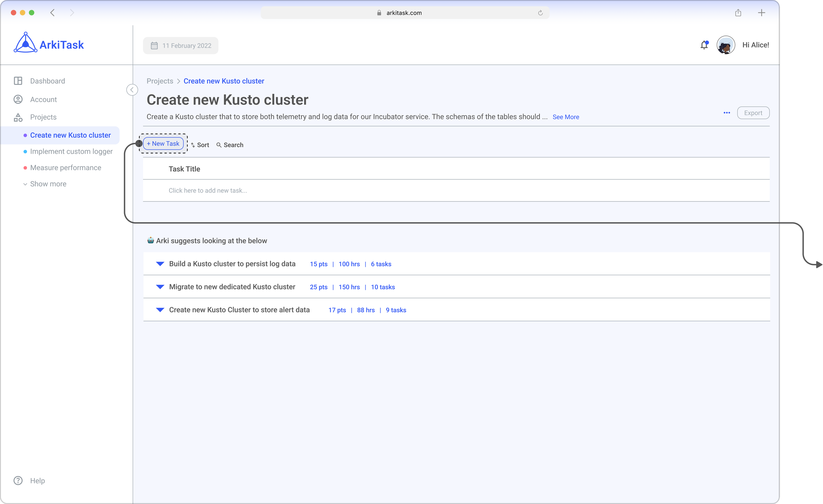This screenshot has width=823, height=504.
Task: Open Alice's profile avatar
Action: point(726,45)
